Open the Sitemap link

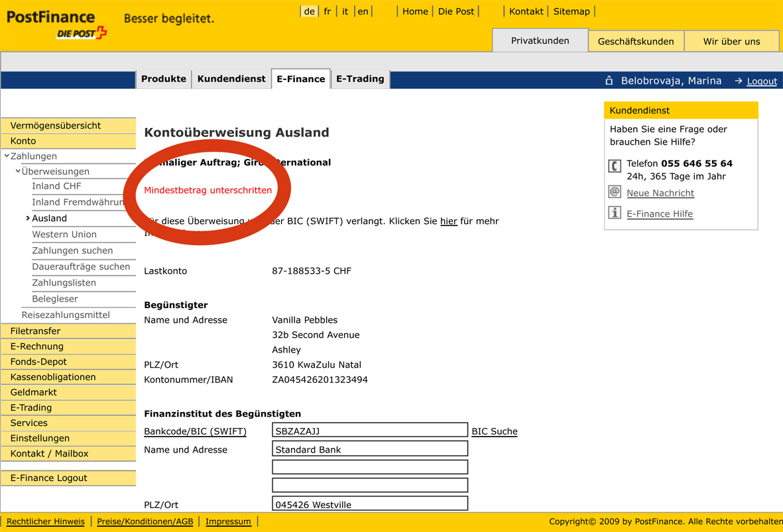(572, 11)
